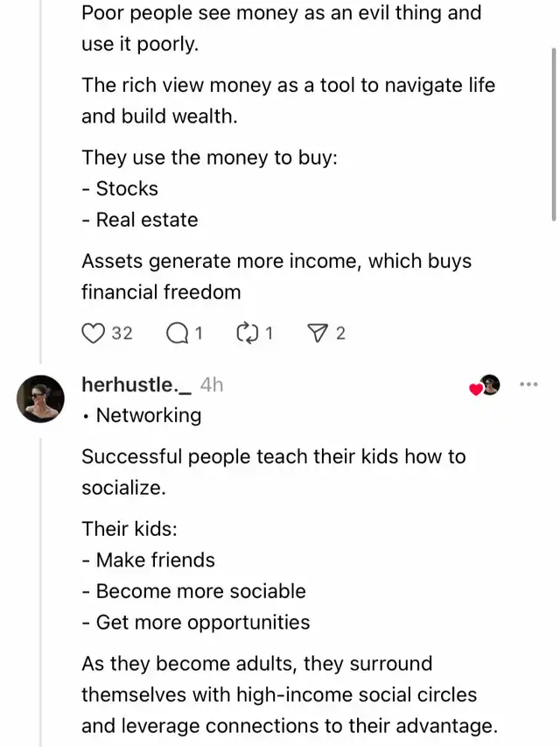Click the share count number 2
The image size is (560, 747).
click(340, 333)
